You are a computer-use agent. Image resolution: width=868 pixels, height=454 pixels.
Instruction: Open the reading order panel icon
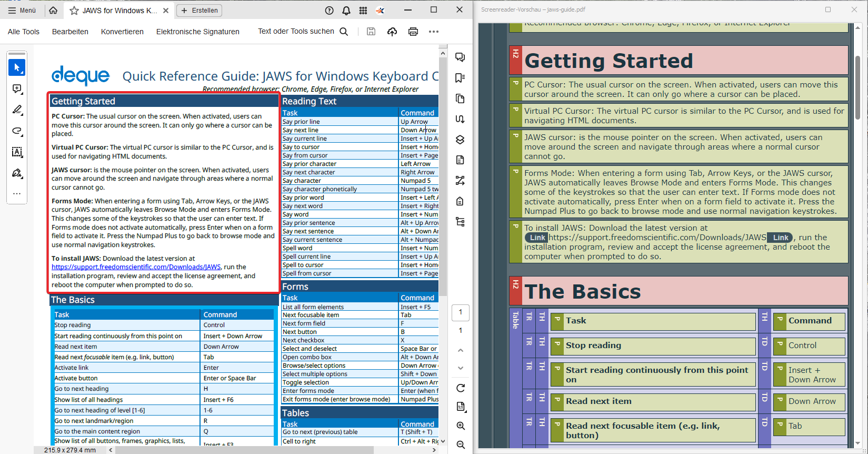[x=460, y=119]
